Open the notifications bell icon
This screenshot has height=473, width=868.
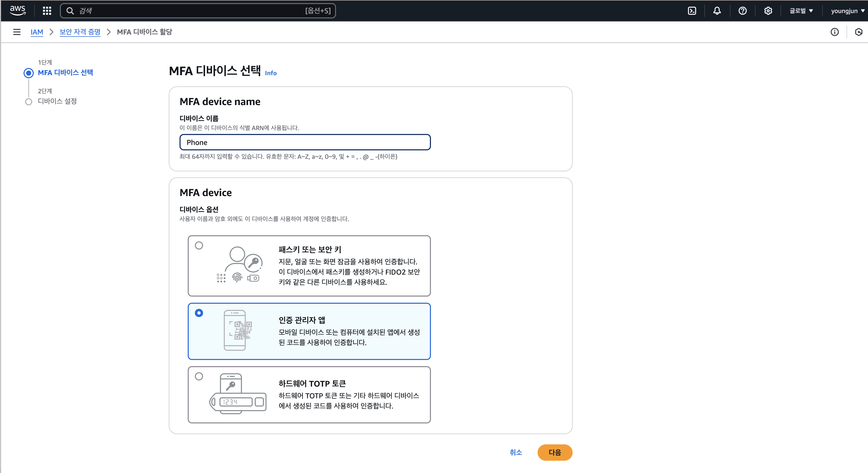click(717, 11)
